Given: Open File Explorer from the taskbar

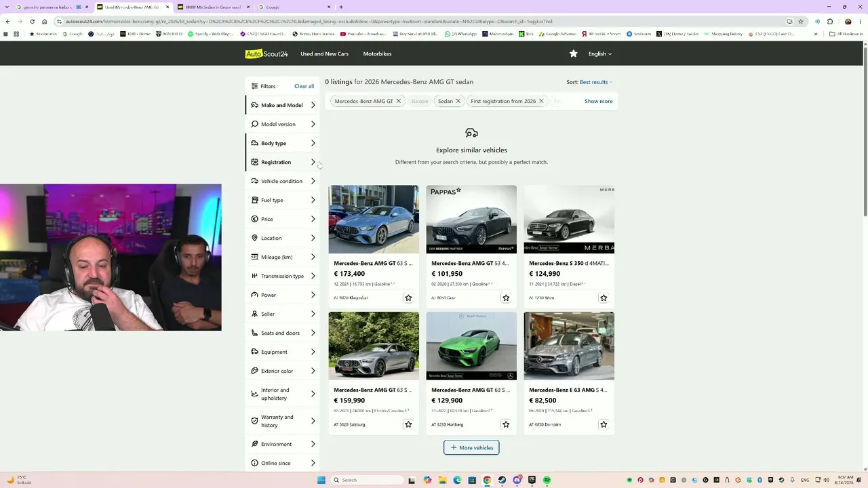Looking at the screenshot, I should [x=442, y=480].
